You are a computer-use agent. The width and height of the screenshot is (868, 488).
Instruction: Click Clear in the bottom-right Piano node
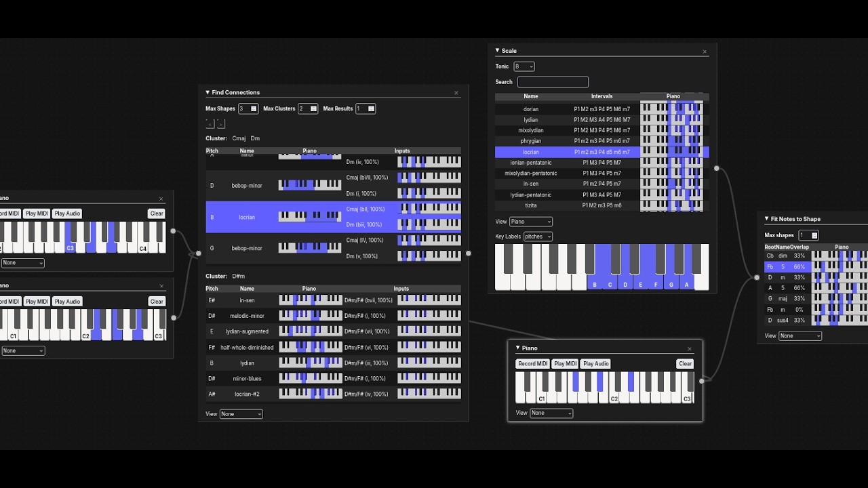pos(686,364)
